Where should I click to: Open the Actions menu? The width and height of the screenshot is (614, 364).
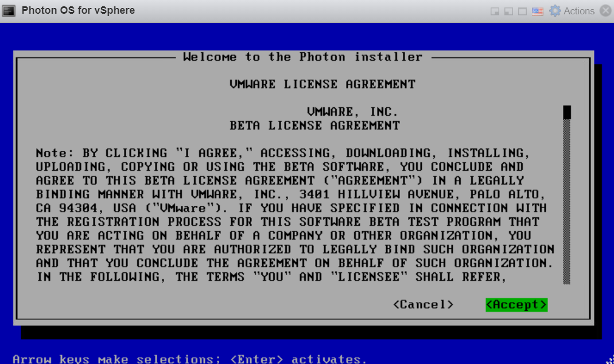578,11
